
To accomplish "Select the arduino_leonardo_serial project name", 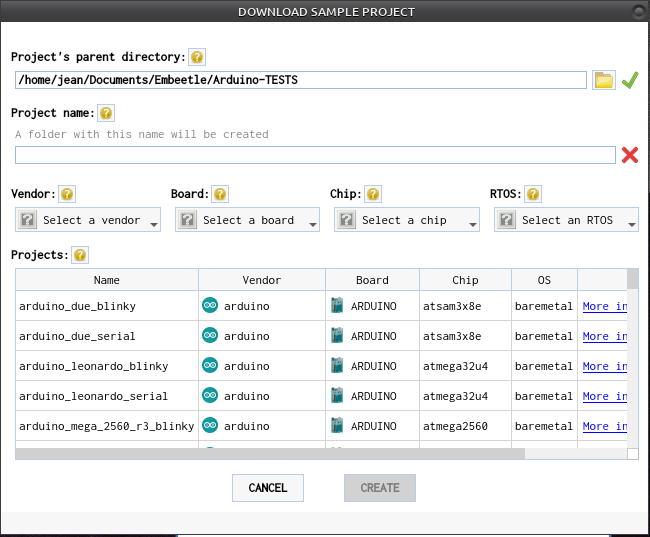I will [94, 396].
